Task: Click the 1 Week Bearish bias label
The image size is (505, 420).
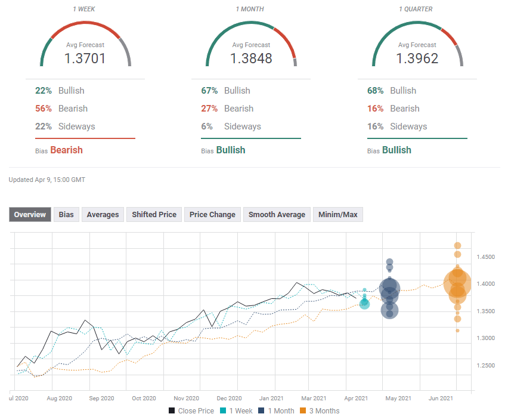Action: [x=66, y=150]
